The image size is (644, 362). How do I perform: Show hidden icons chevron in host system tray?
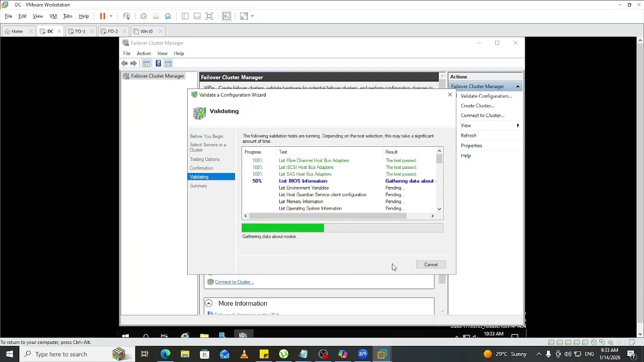click(539, 354)
